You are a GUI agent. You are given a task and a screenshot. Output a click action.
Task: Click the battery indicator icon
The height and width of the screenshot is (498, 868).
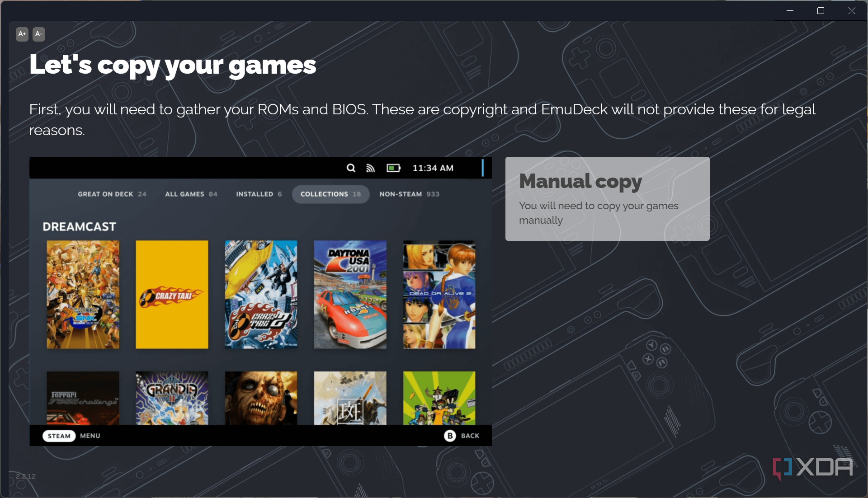pos(393,168)
